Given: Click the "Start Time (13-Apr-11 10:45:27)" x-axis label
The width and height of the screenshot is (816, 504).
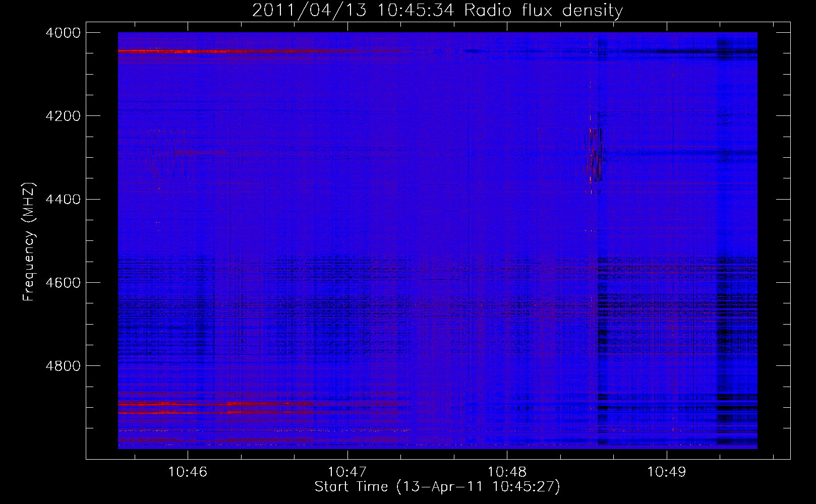Looking at the screenshot, I should point(437,487).
